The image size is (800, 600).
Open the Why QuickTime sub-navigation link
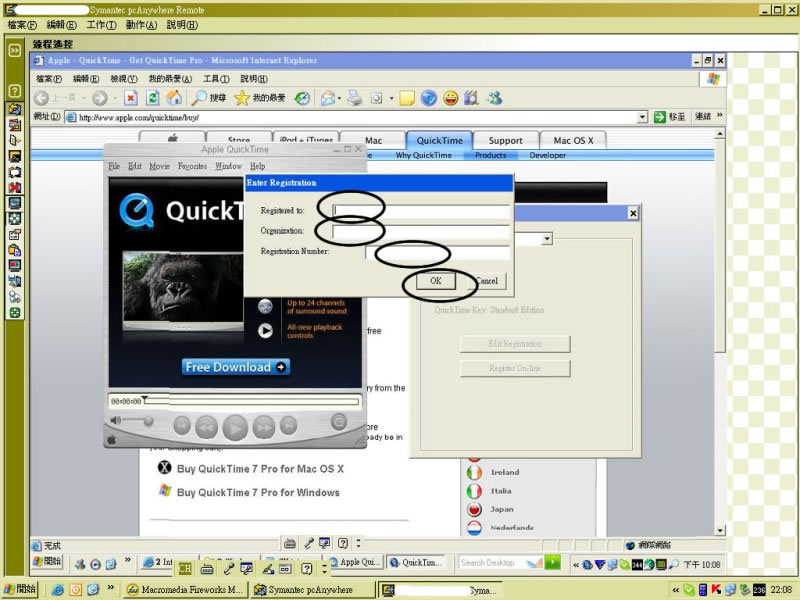pos(423,155)
